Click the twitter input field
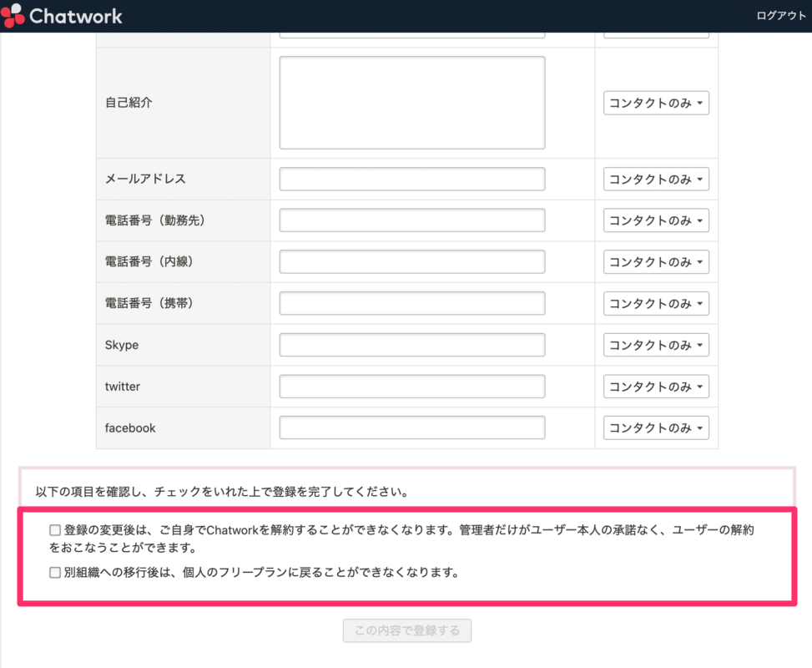This screenshot has height=668, width=812. point(411,386)
